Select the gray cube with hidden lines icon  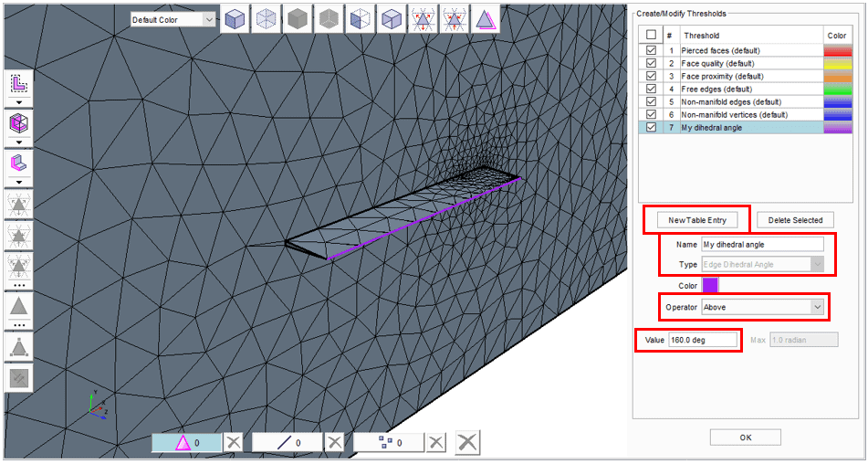(329, 20)
